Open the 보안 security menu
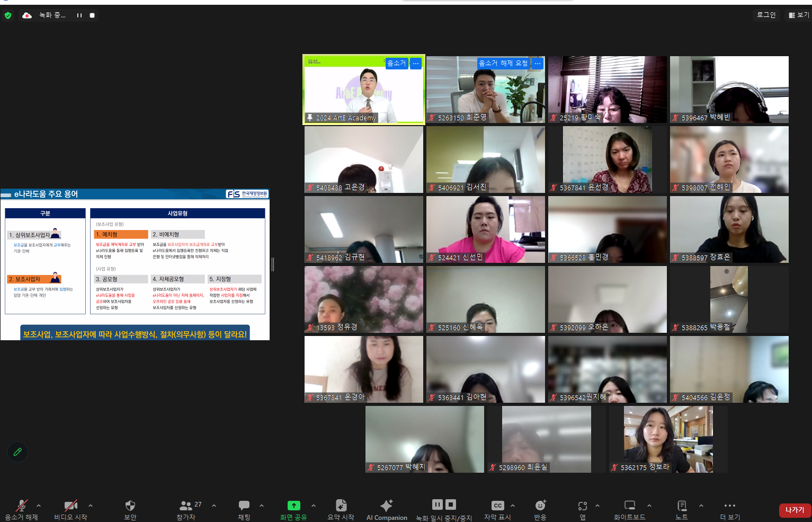 (130, 509)
